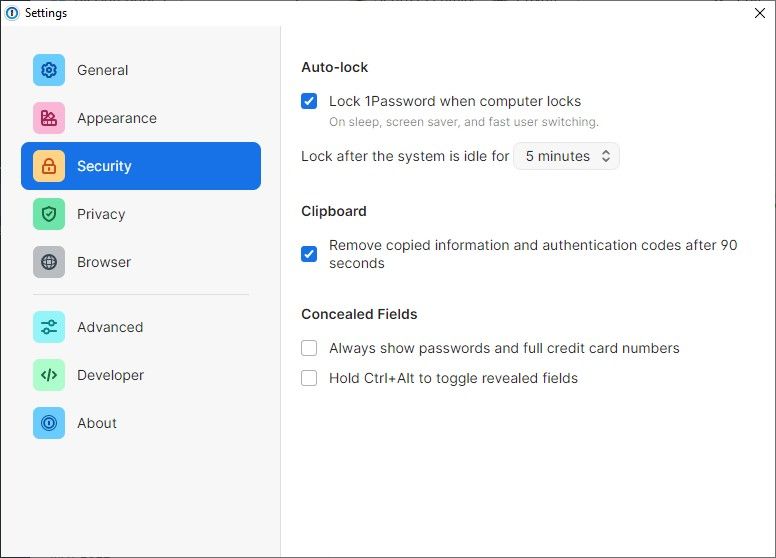Close the Settings window
Screen dimensions: 776x558
[760, 13]
